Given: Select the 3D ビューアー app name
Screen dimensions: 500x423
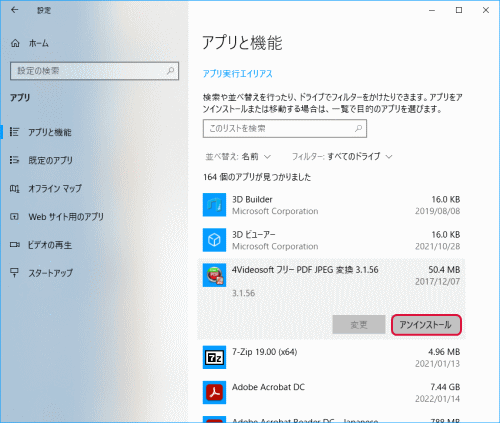Looking at the screenshot, I should click(x=254, y=235).
